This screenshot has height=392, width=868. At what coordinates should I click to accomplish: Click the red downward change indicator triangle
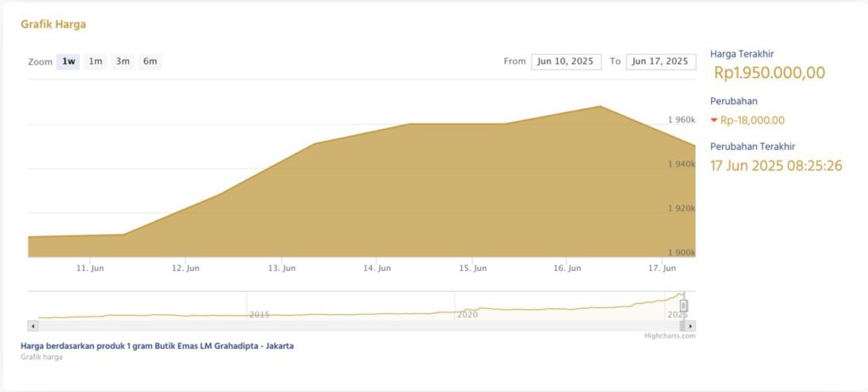714,120
